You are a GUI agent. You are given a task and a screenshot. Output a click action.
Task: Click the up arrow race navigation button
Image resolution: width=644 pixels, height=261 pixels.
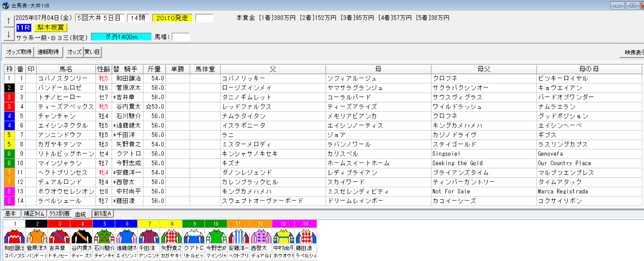(9, 21)
